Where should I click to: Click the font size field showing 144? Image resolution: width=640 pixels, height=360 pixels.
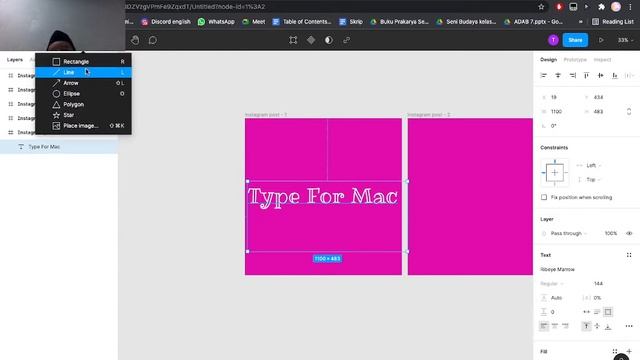[x=598, y=284]
